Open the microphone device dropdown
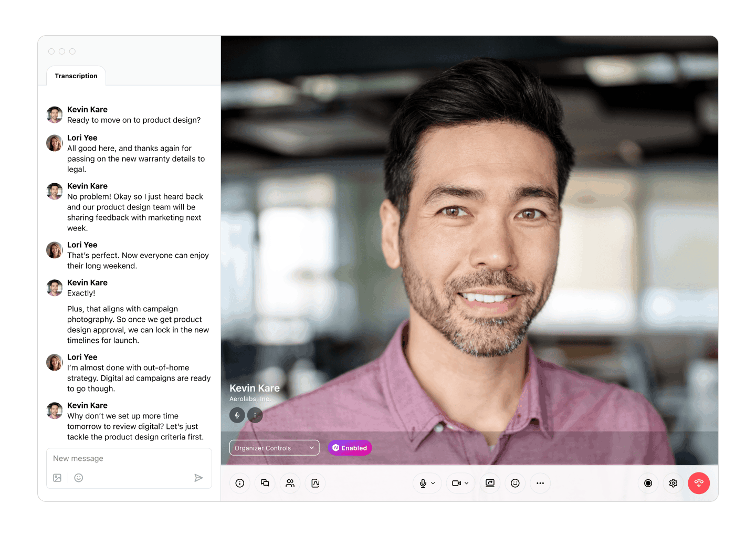Screen dimensions: 756x536 pyautogui.click(x=433, y=483)
